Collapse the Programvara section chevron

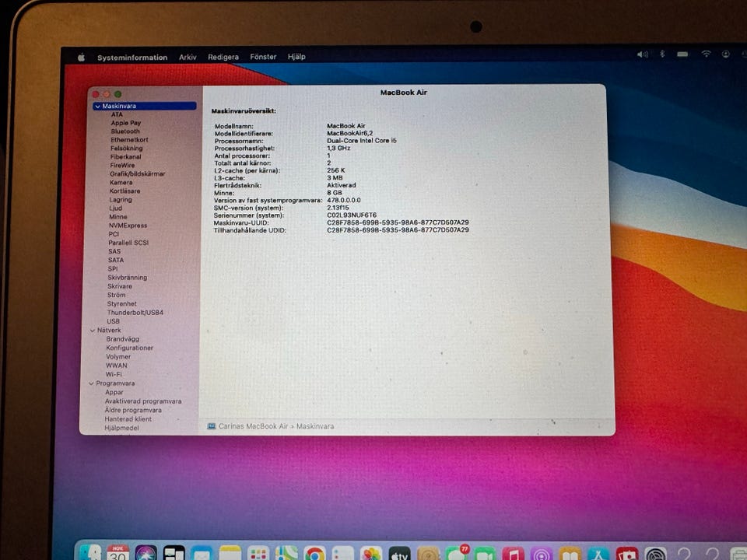[x=91, y=383]
